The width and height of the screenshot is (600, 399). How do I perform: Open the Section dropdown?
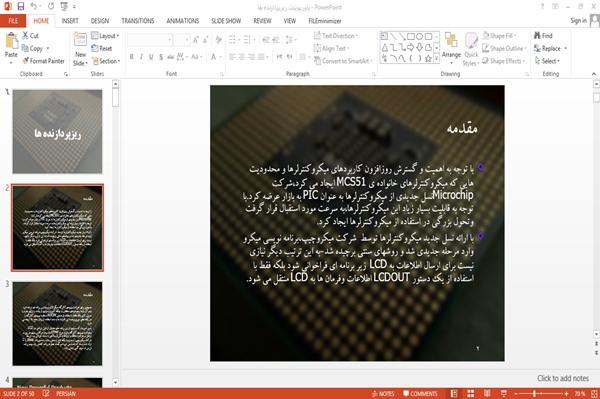click(x=106, y=61)
